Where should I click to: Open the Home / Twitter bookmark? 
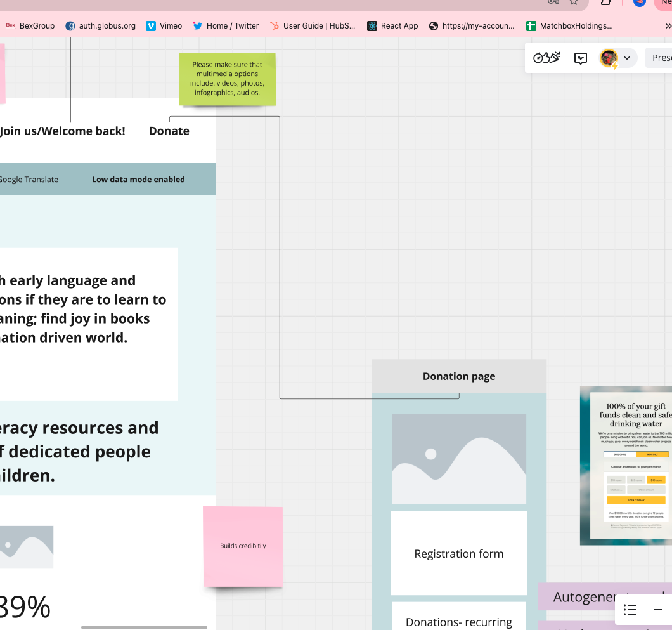(x=226, y=26)
